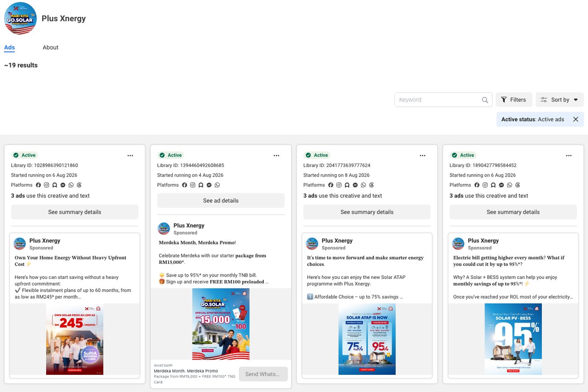The width and height of the screenshot is (588, 392).
Task: Open the Sort by dropdown
Action: 560,100
